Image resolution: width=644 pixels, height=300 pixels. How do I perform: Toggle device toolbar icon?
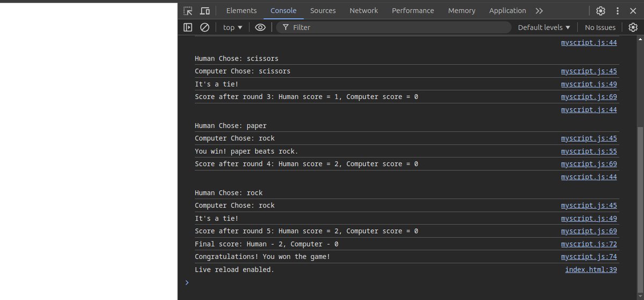tap(204, 11)
